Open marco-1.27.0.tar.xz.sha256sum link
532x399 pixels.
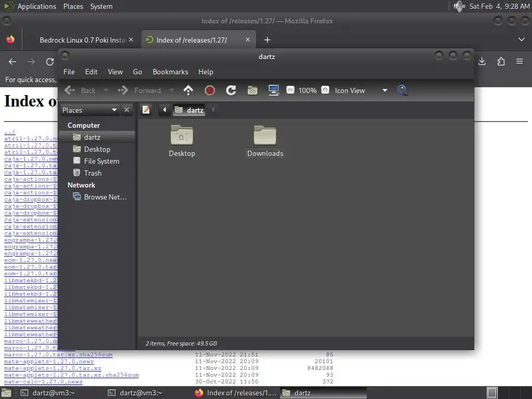pos(58,354)
